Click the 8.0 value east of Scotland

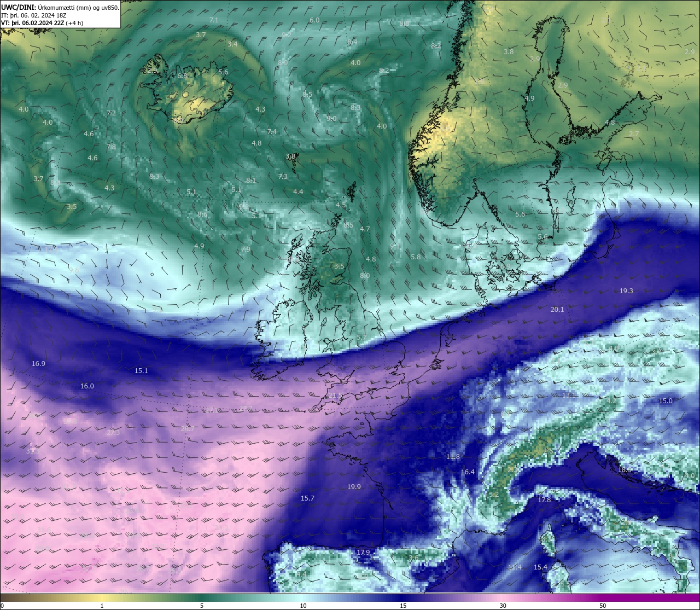coord(365,276)
